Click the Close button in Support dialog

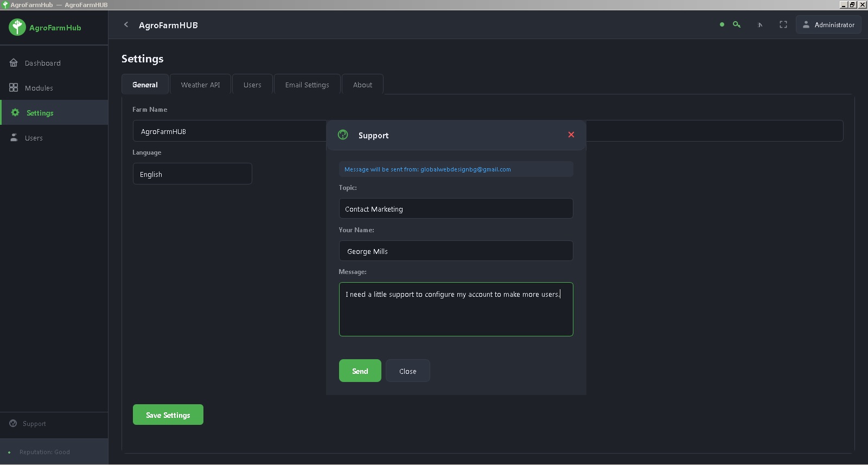point(408,371)
